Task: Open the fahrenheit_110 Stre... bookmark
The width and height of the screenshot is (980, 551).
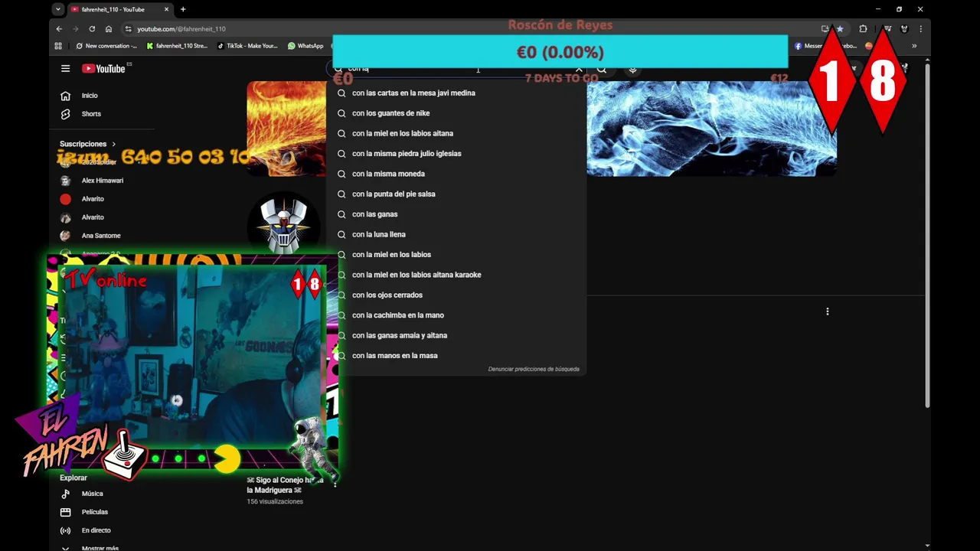Action: pyautogui.click(x=176, y=46)
